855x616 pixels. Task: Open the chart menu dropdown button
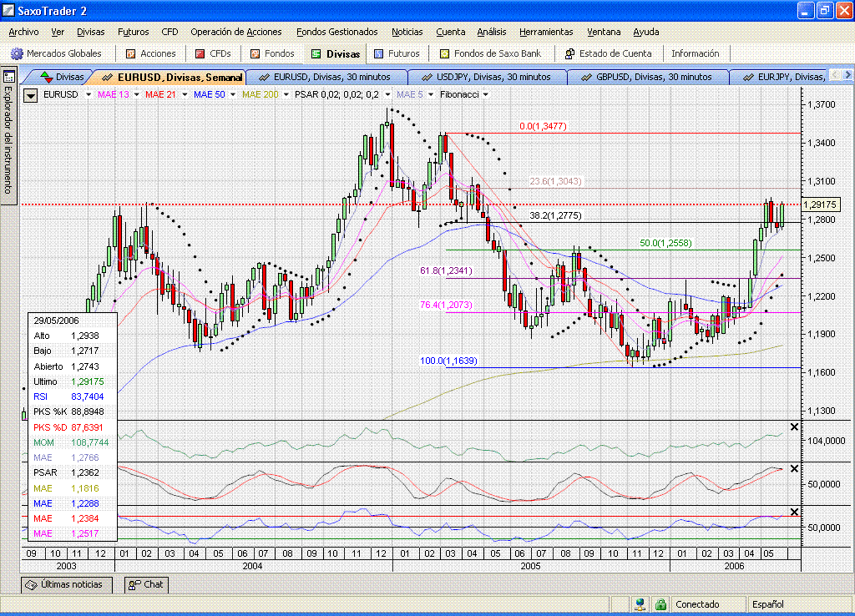[x=31, y=95]
